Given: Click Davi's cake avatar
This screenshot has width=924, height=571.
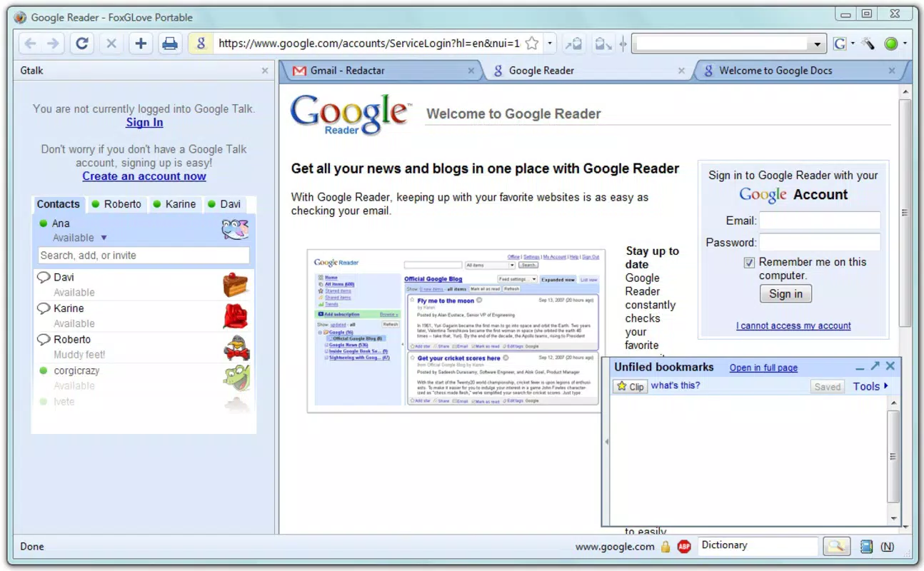Looking at the screenshot, I should [x=235, y=284].
